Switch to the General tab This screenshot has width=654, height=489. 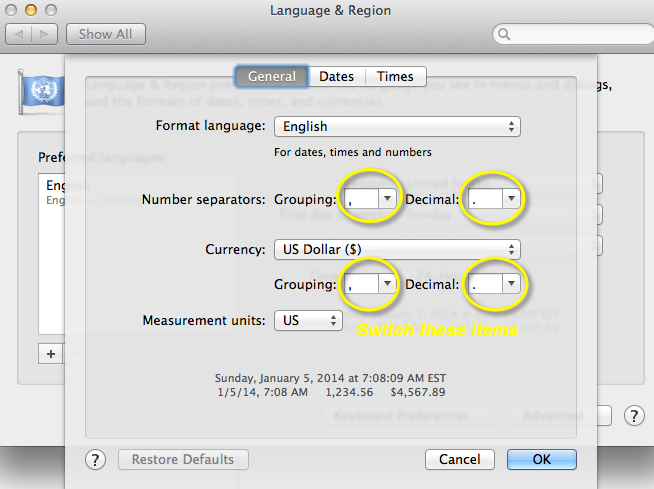(272, 76)
